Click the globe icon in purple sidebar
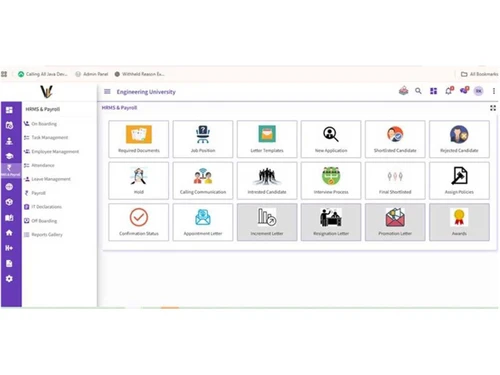The image size is (500, 375). (x=9, y=187)
